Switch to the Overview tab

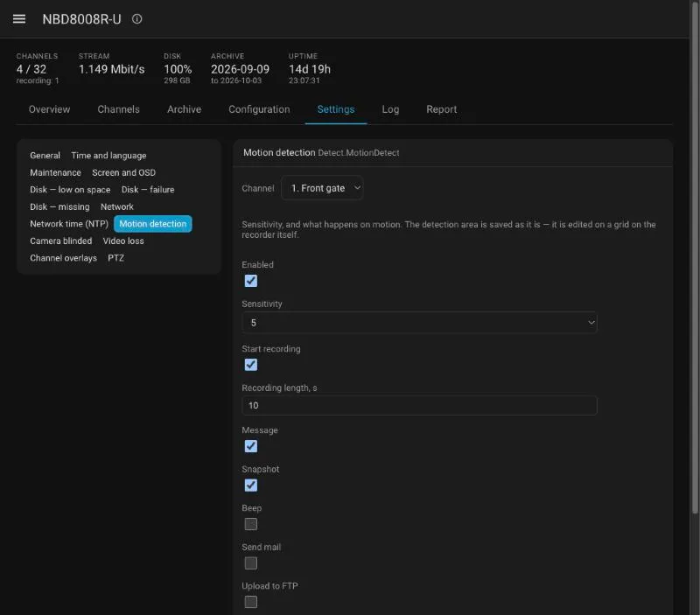tap(49, 109)
